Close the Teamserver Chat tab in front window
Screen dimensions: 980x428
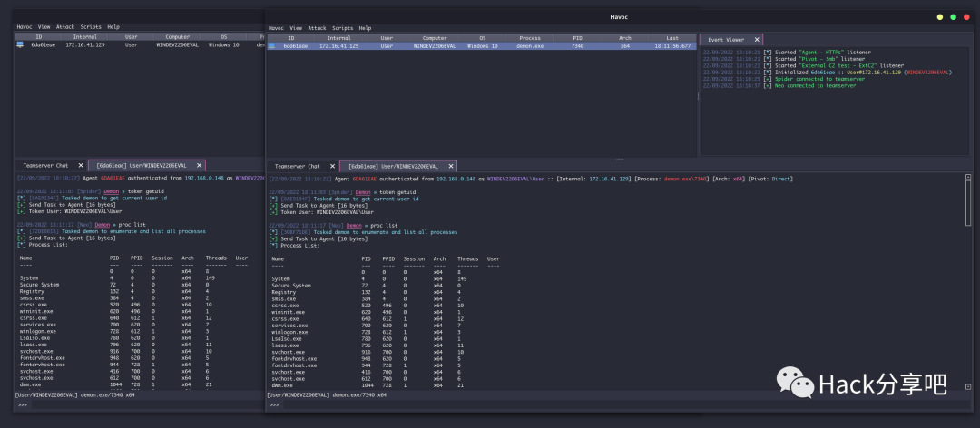[x=332, y=166]
